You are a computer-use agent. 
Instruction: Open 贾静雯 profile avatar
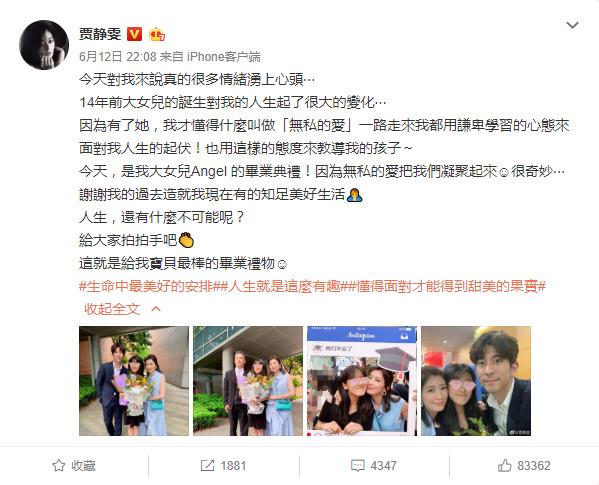click(x=44, y=45)
